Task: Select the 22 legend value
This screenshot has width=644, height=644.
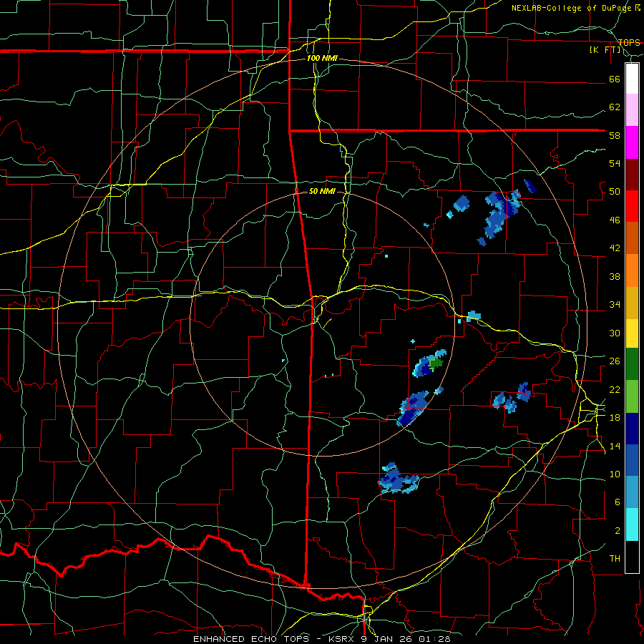Action: coord(615,389)
